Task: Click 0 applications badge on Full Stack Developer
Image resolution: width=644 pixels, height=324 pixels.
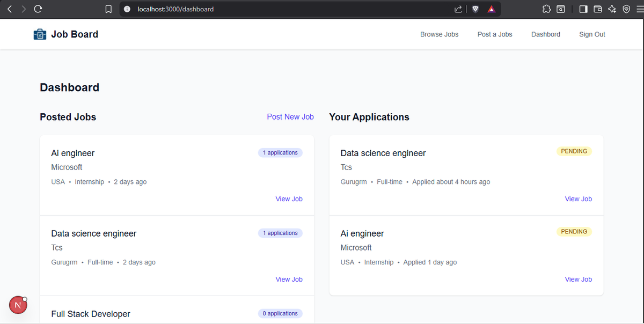Action: [x=280, y=314]
